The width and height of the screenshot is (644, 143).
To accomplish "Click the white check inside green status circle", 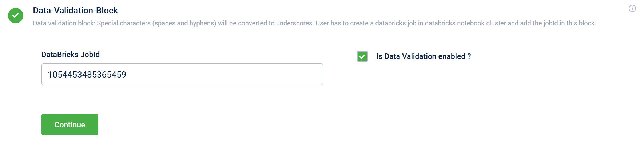I will (x=16, y=16).
